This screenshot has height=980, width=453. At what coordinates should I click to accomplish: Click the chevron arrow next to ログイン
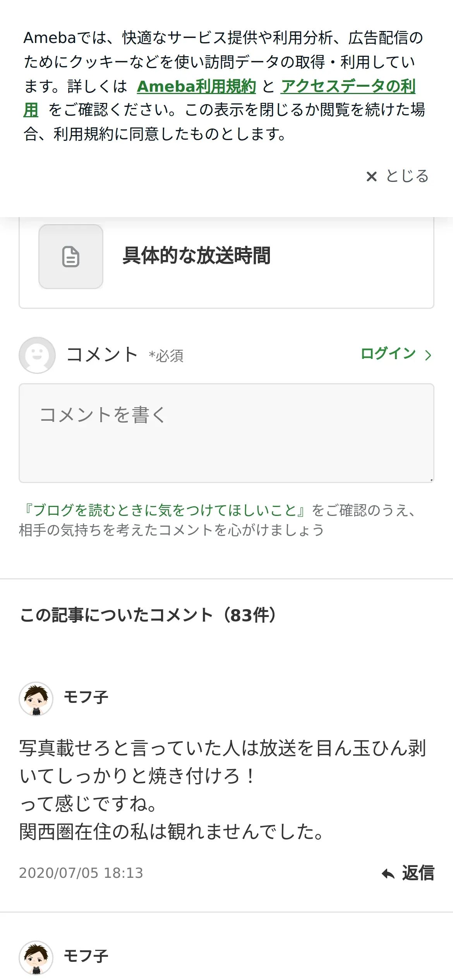[x=428, y=355]
